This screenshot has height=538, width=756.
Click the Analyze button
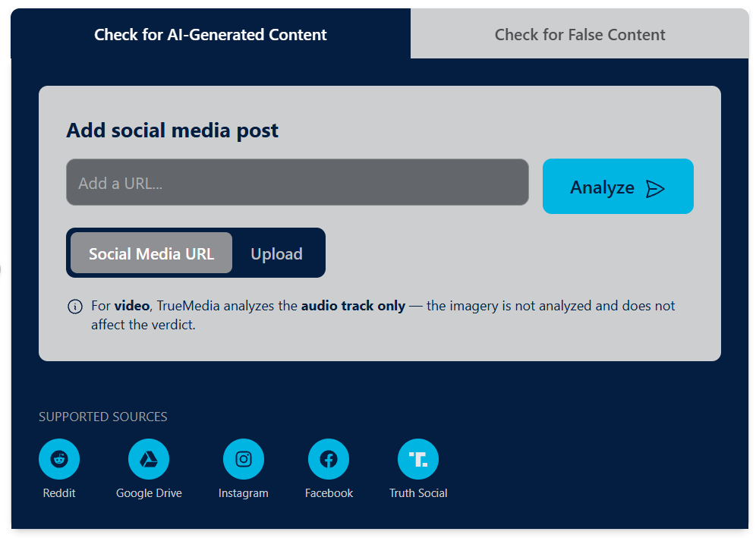click(x=618, y=187)
